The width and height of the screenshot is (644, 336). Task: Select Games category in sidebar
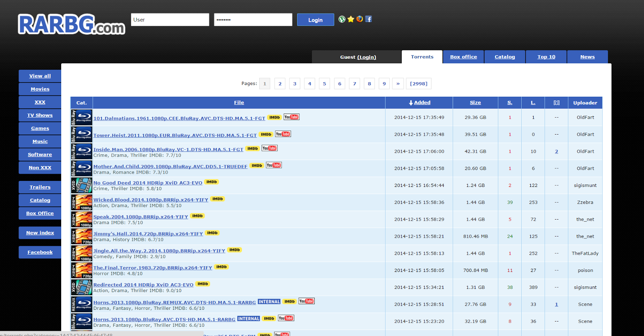(40, 129)
